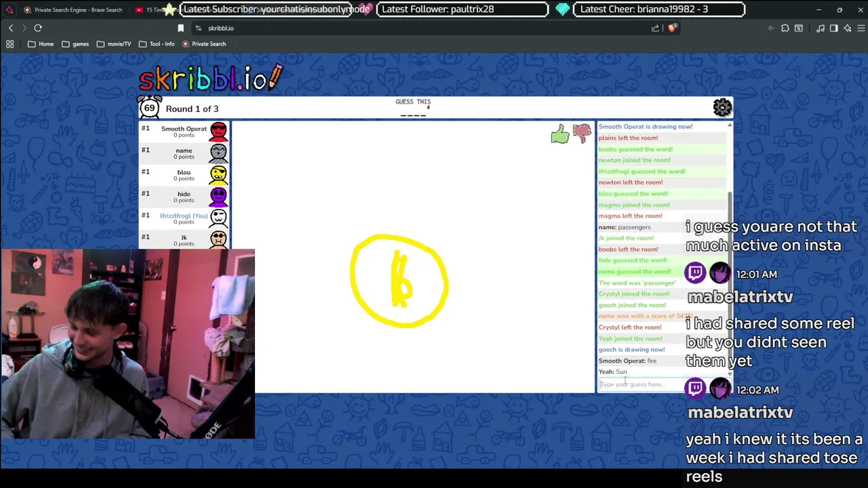Select Smooth Operat player row name
The width and height of the screenshot is (868, 488).
(184, 129)
